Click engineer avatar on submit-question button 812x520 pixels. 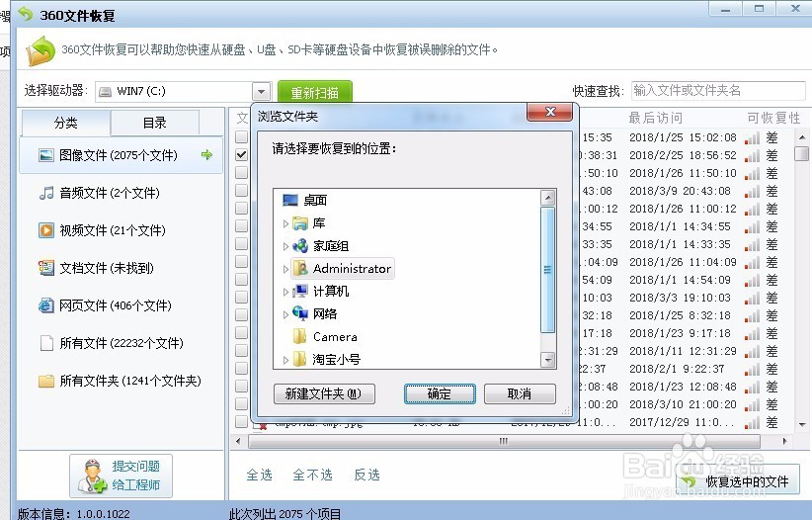pyautogui.click(x=91, y=476)
